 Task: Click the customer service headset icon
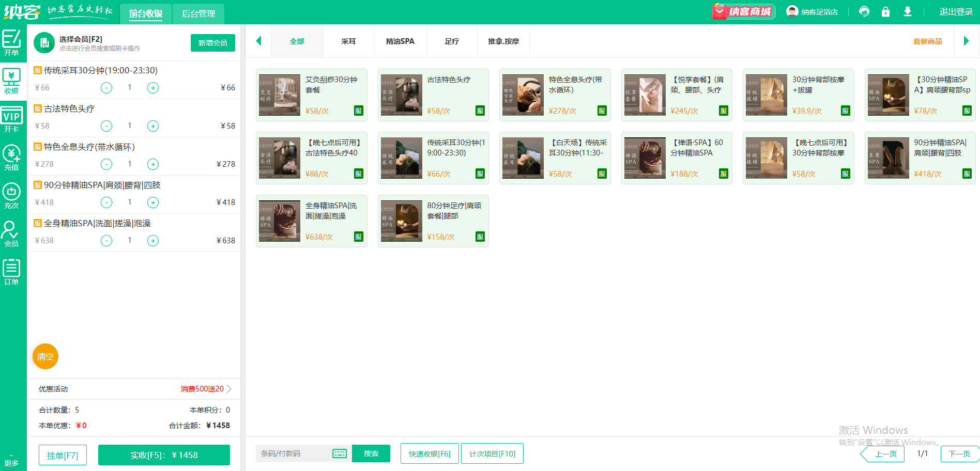(x=864, y=11)
